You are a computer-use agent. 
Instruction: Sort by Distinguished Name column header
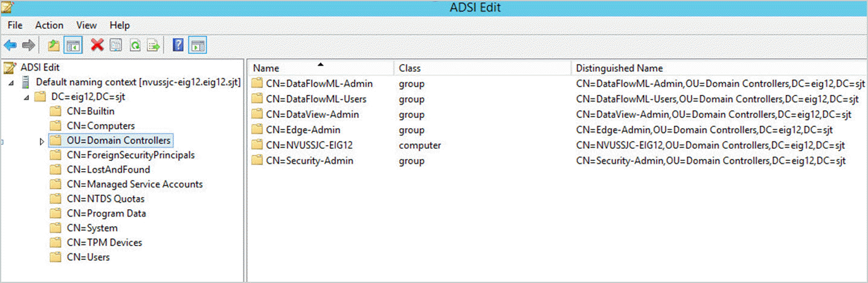[719, 68]
